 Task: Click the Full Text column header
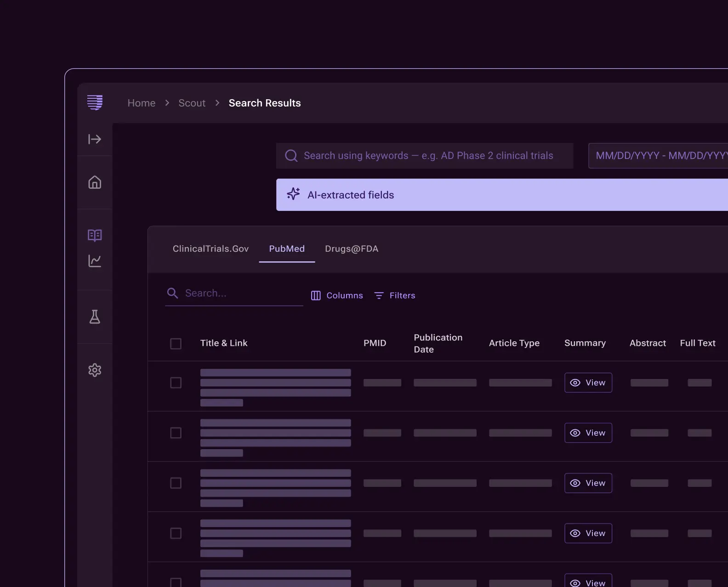[698, 343]
